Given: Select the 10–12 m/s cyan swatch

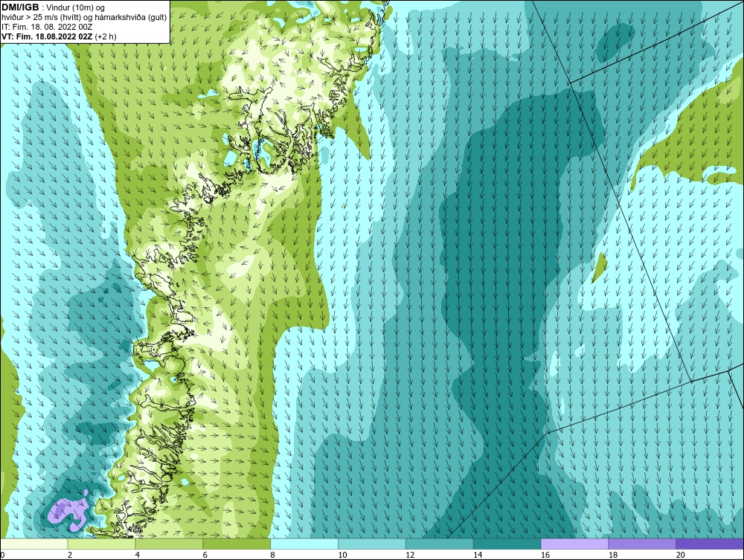Looking at the screenshot, I should 372,544.
